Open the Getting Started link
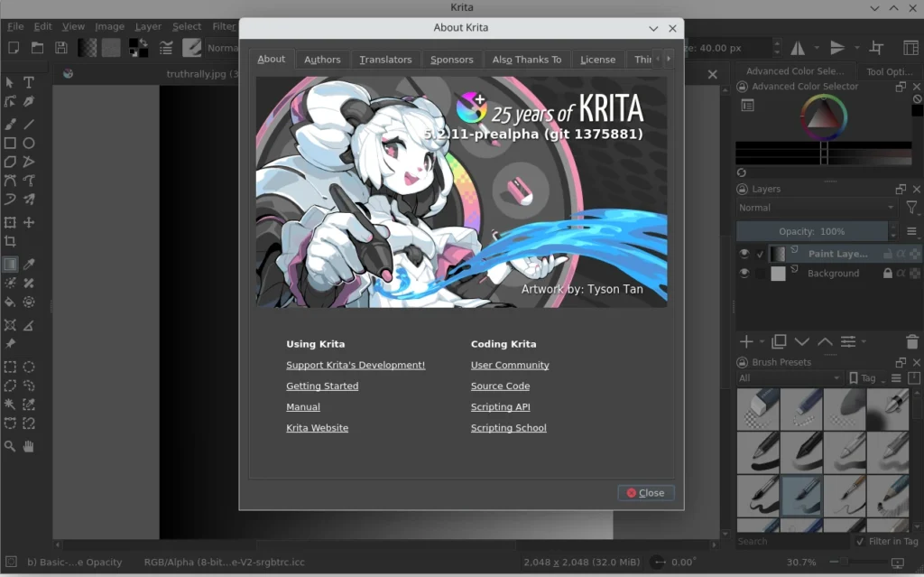924x577 pixels. pyautogui.click(x=322, y=386)
